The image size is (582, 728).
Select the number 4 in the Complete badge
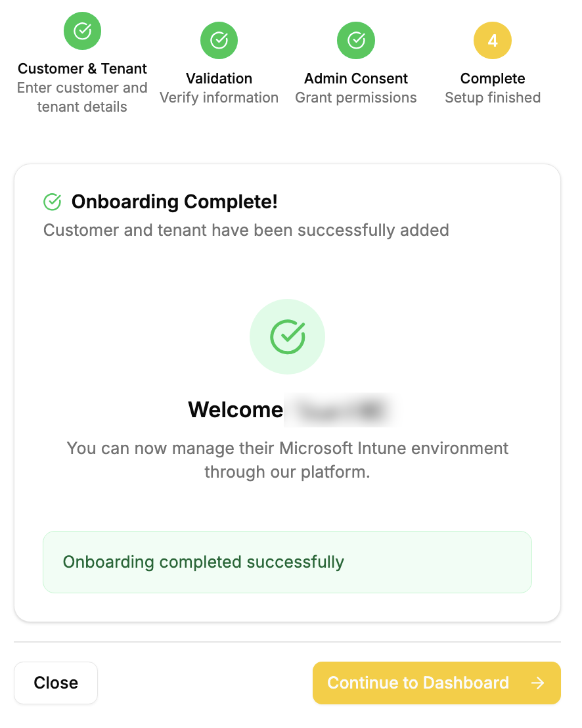point(493,40)
